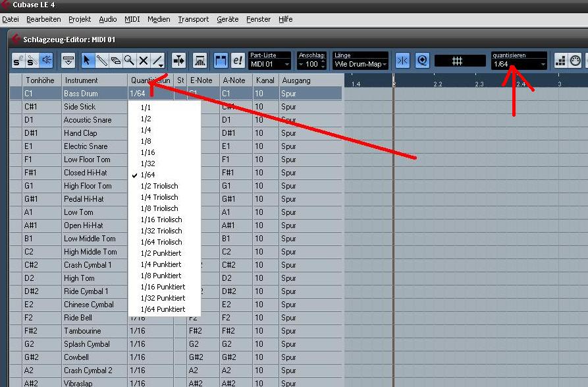
Task: Enable MIDI Input button
Action: (575, 61)
